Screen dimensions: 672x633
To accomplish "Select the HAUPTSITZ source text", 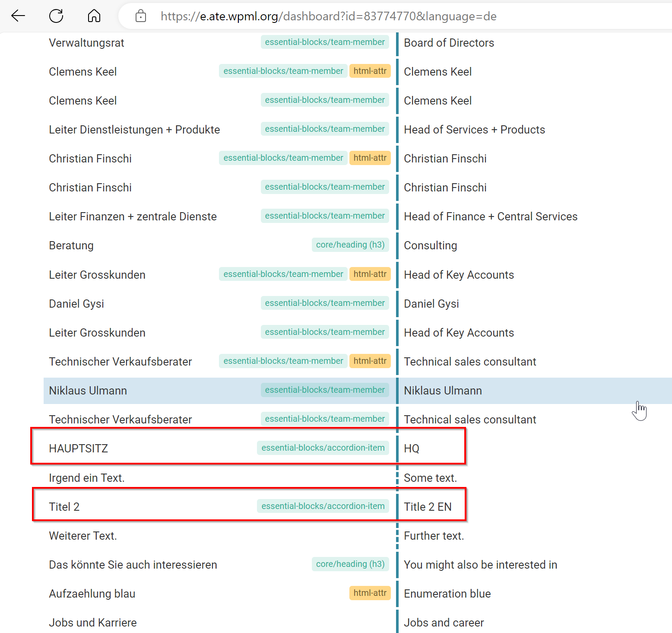I will pos(79,449).
